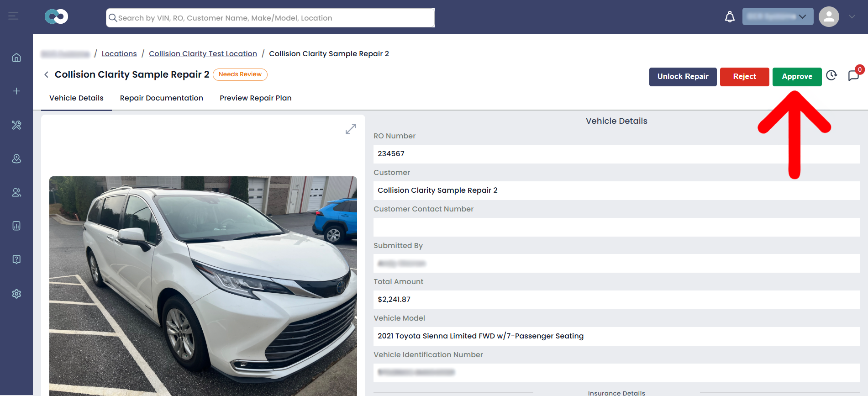Open the users icon in sidebar
Screen dimensions: 868x396
coord(16,192)
